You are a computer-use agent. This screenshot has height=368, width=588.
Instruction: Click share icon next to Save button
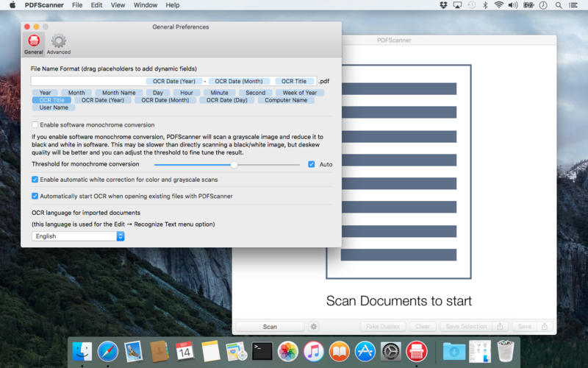(545, 327)
